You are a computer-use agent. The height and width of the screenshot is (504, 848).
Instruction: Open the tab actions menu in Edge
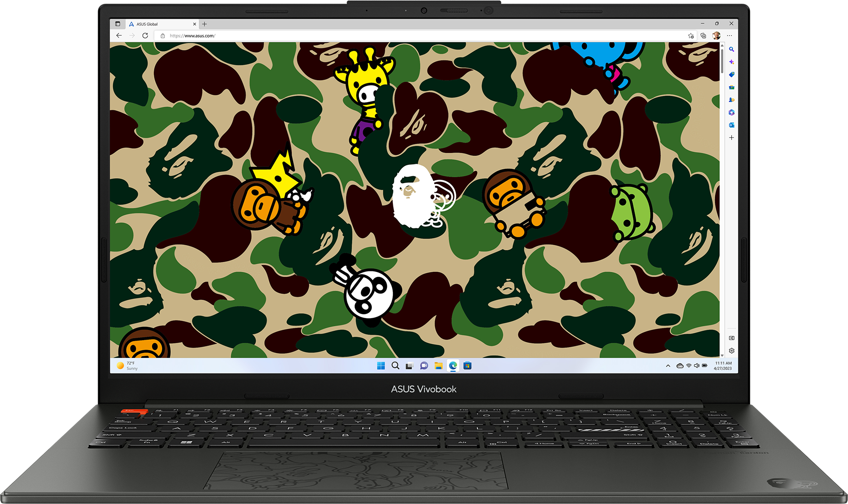[118, 24]
